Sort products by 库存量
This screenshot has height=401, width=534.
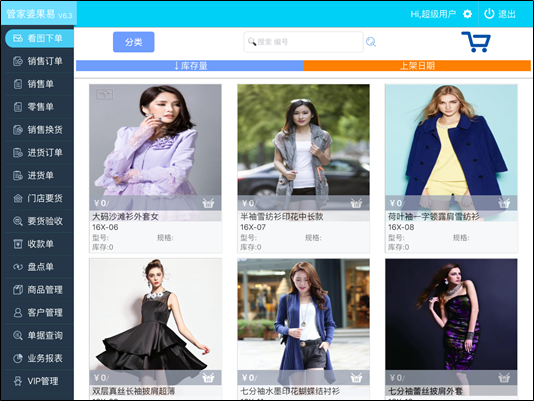point(190,65)
